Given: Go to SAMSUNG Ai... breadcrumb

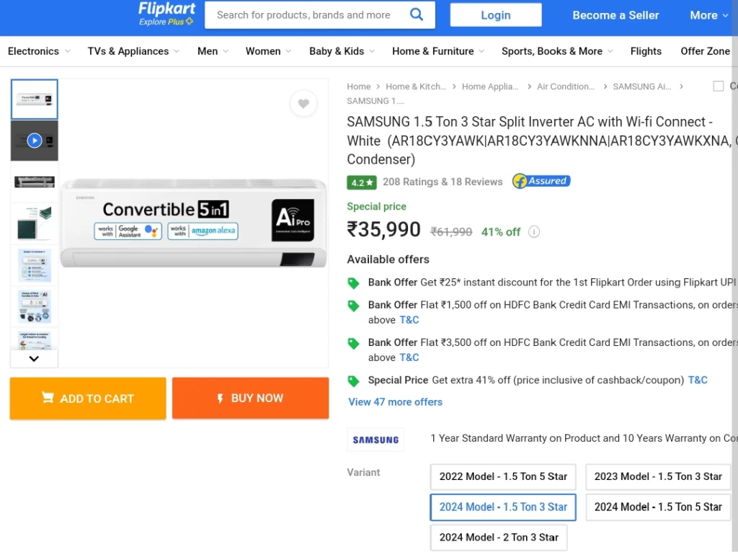Looking at the screenshot, I should click(642, 86).
